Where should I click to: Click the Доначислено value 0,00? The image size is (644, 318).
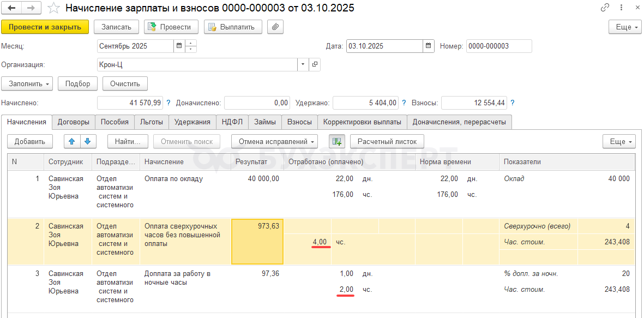tap(257, 103)
